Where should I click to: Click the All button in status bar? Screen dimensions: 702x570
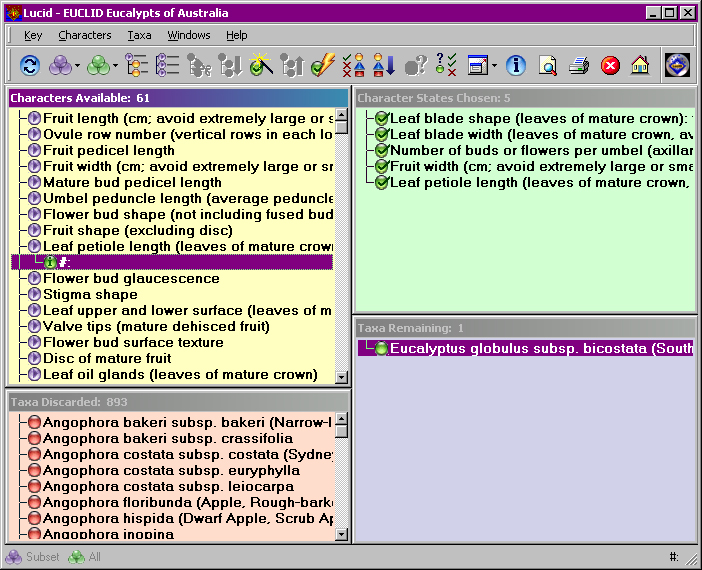85,557
